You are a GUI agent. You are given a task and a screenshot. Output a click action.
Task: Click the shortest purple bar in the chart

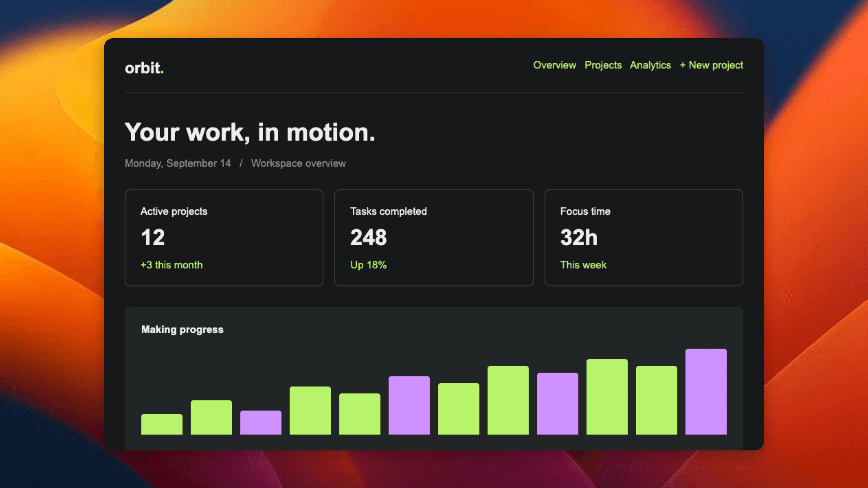pos(260,423)
